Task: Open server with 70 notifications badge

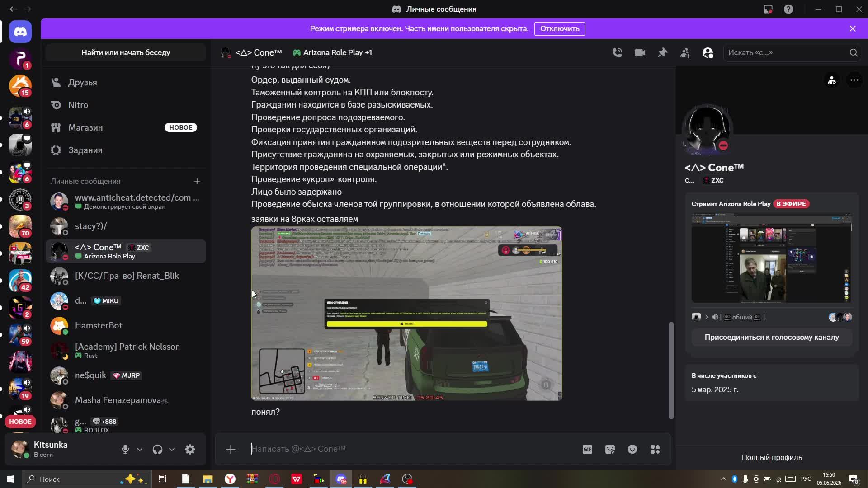Action: pos(20,226)
